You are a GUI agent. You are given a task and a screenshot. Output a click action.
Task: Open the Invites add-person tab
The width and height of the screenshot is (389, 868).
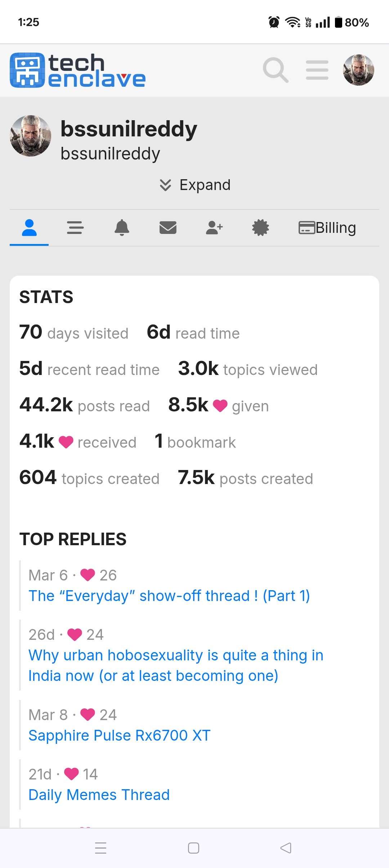coord(214,227)
